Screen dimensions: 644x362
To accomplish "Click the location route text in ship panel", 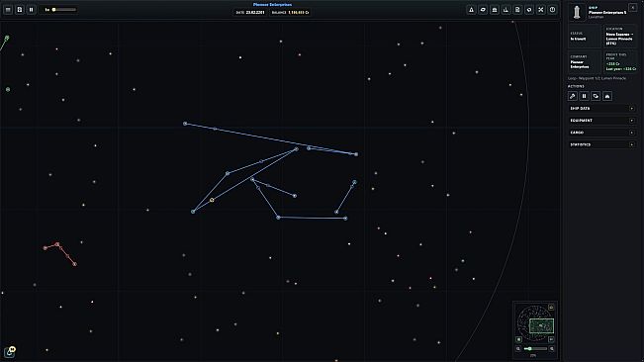I will coord(620,39).
